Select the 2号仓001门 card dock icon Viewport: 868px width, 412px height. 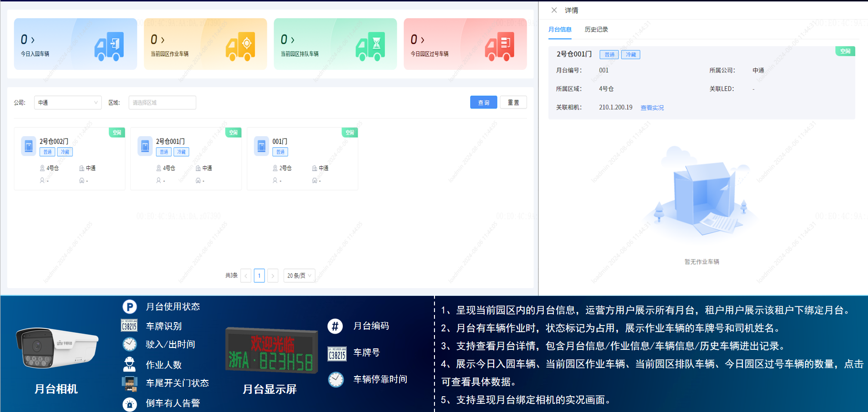(145, 146)
